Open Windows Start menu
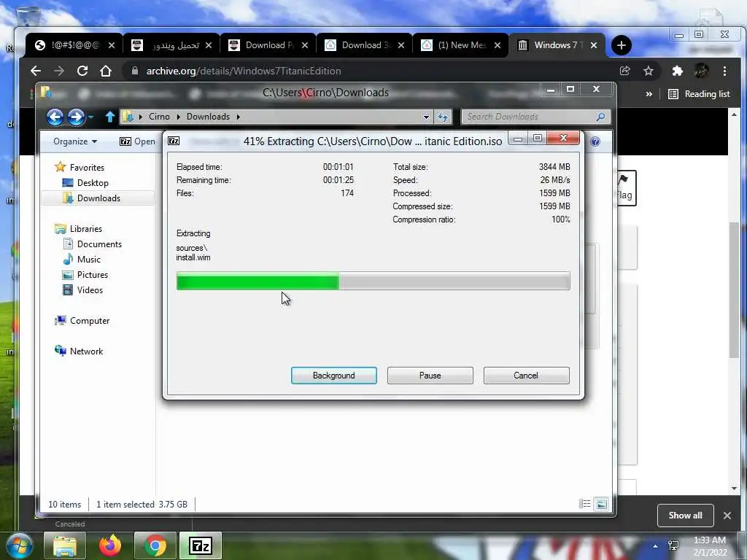 tap(20, 545)
